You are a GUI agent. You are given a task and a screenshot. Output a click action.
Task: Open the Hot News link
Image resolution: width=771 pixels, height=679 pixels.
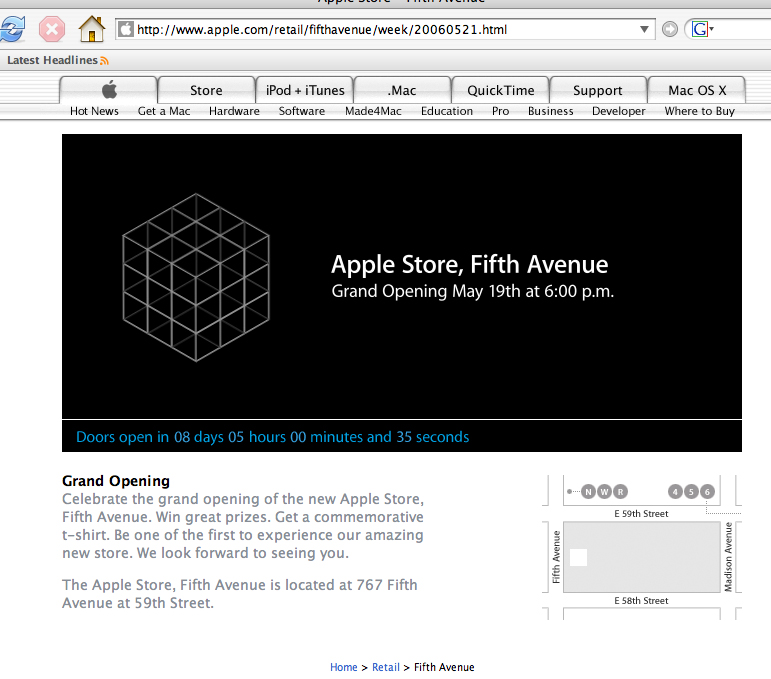(x=94, y=111)
